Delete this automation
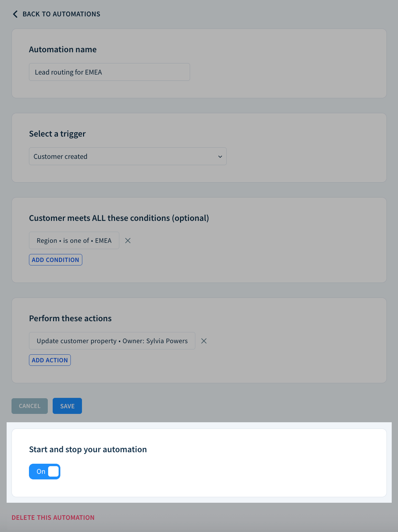The image size is (398, 532). pyautogui.click(x=53, y=518)
